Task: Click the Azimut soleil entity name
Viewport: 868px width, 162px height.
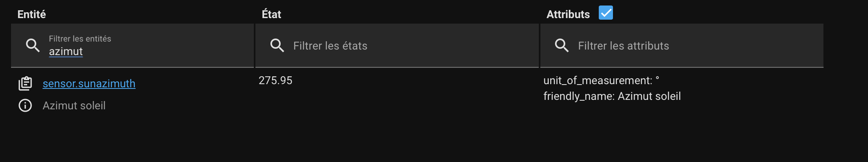Action: (x=74, y=106)
